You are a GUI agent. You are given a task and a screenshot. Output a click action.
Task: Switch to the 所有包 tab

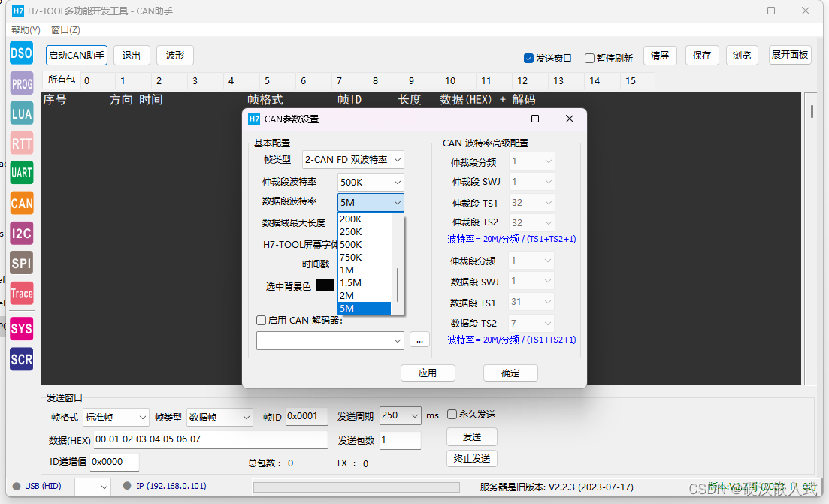point(62,80)
